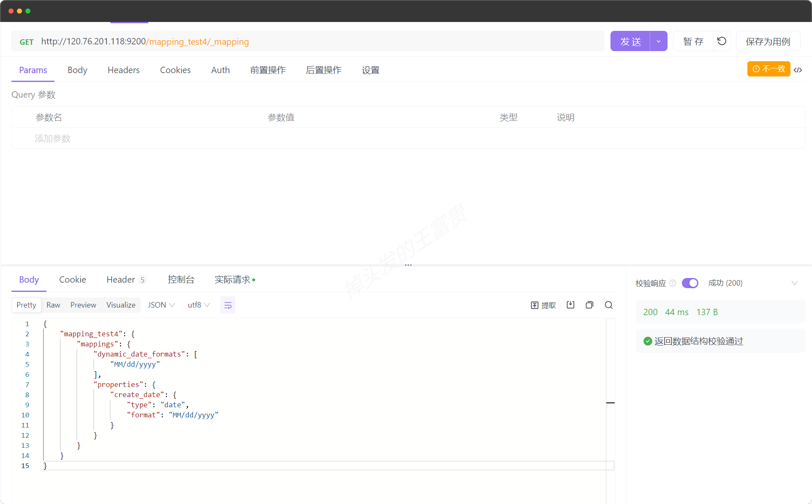Screen dimensions: 812x504
Task: Open the Auth tab
Action: pos(221,70)
